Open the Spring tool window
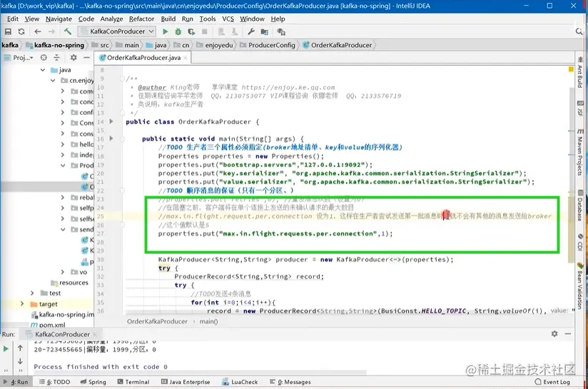The height and width of the screenshot is (389, 588). coord(93,382)
